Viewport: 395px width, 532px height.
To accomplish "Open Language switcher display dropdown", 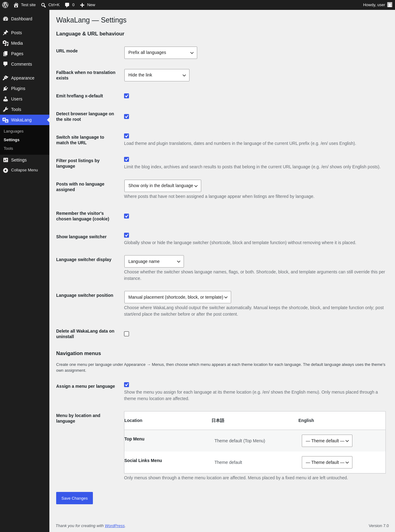I will [154, 261].
